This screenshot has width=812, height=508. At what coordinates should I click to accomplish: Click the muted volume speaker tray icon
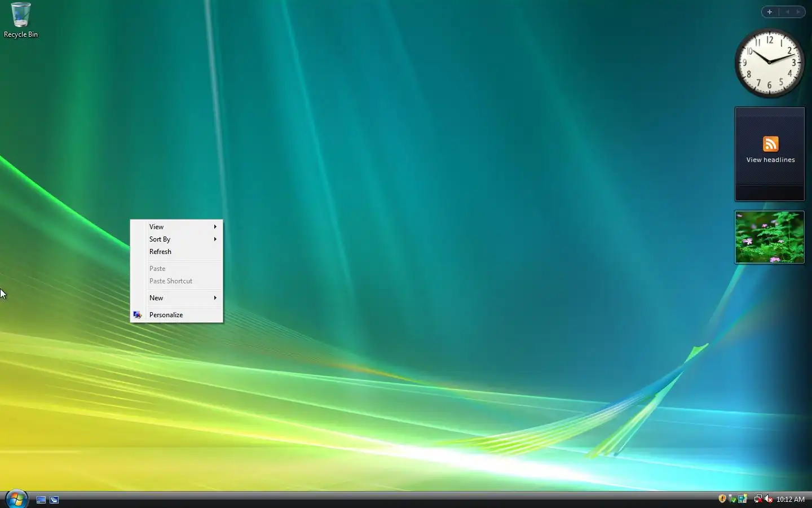(769, 499)
